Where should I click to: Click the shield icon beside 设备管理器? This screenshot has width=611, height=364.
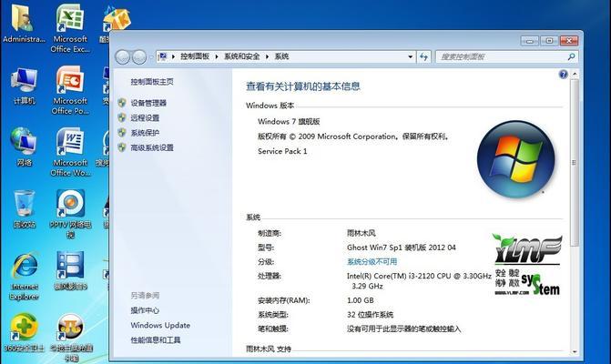[x=122, y=103]
